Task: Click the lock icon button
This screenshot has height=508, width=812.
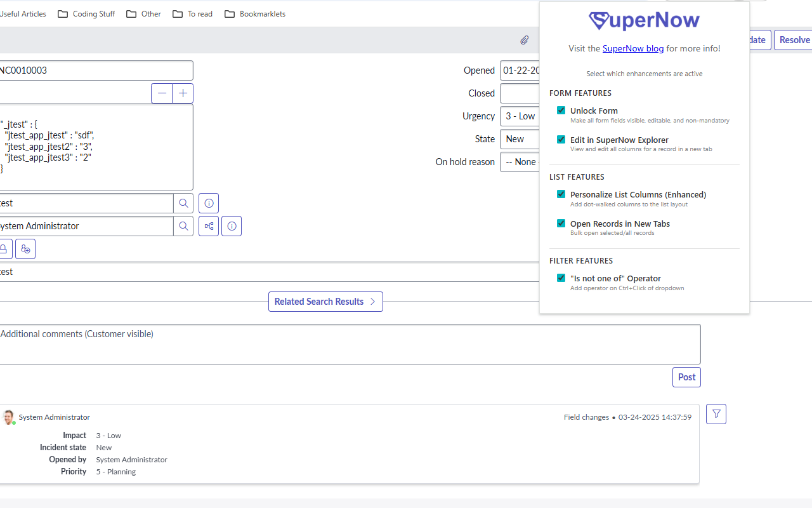Action: coord(4,249)
